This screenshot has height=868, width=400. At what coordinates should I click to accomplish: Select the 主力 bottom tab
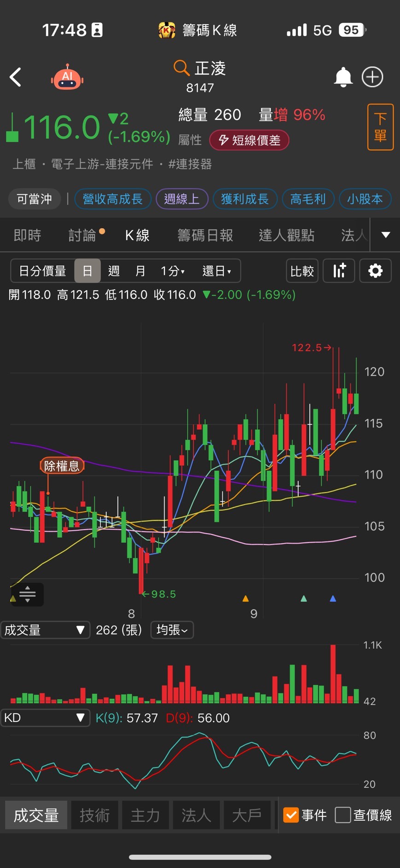point(145,815)
